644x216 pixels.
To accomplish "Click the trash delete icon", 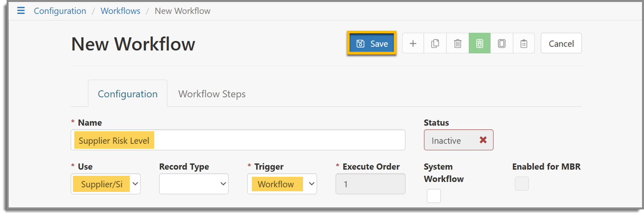I will tap(458, 43).
